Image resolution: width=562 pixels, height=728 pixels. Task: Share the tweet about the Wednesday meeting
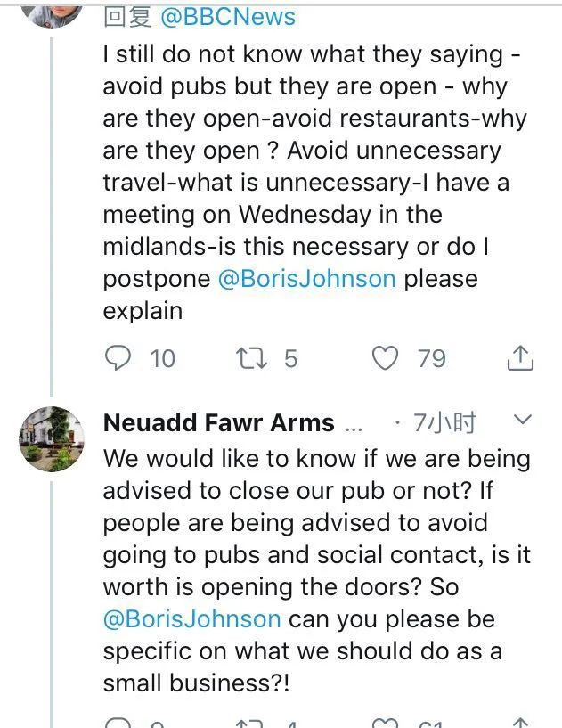(520, 358)
